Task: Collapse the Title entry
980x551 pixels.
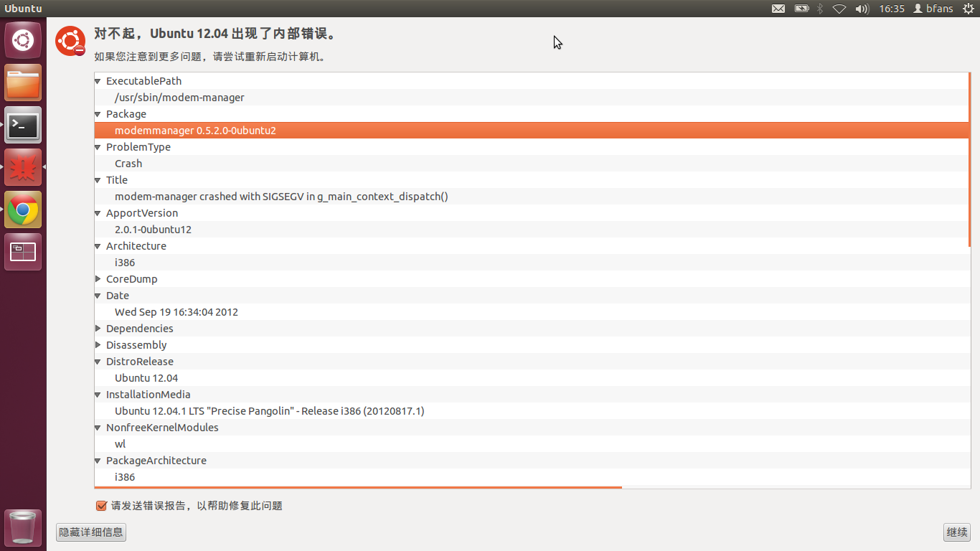Action: pyautogui.click(x=98, y=180)
